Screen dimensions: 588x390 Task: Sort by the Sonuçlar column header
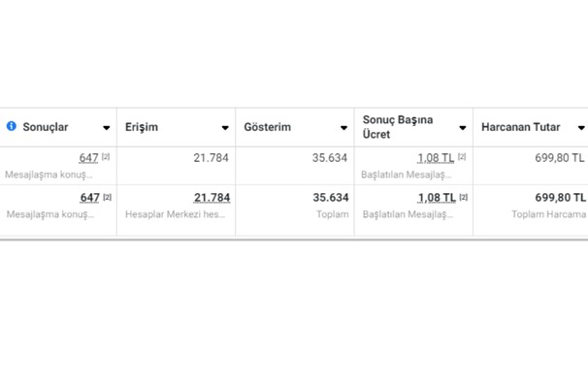46,127
